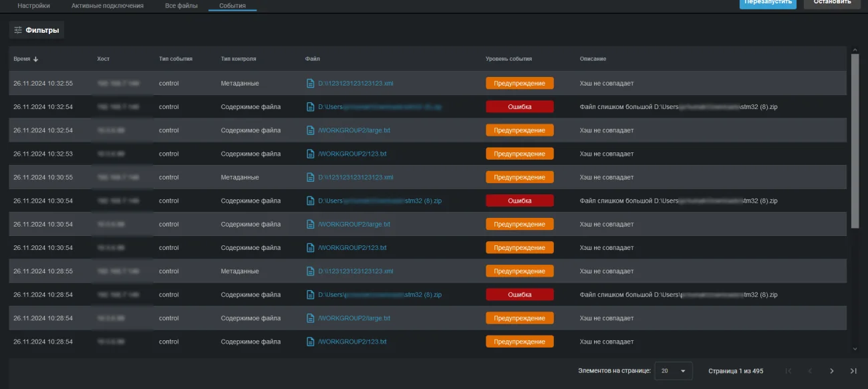Sort by the Время column arrow

[x=35, y=59]
